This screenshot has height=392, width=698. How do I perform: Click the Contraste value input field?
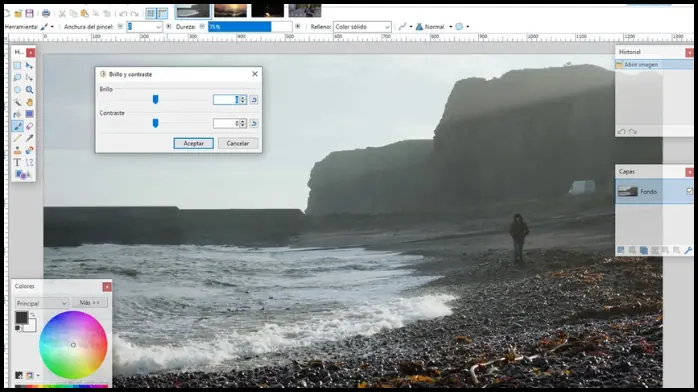[x=226, y=123]
